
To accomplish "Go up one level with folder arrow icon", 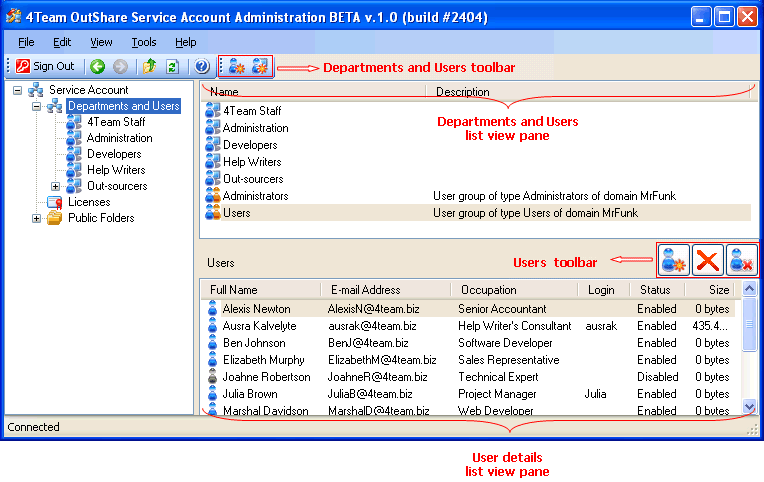I will pyautogui.click(x=149, y=66).
